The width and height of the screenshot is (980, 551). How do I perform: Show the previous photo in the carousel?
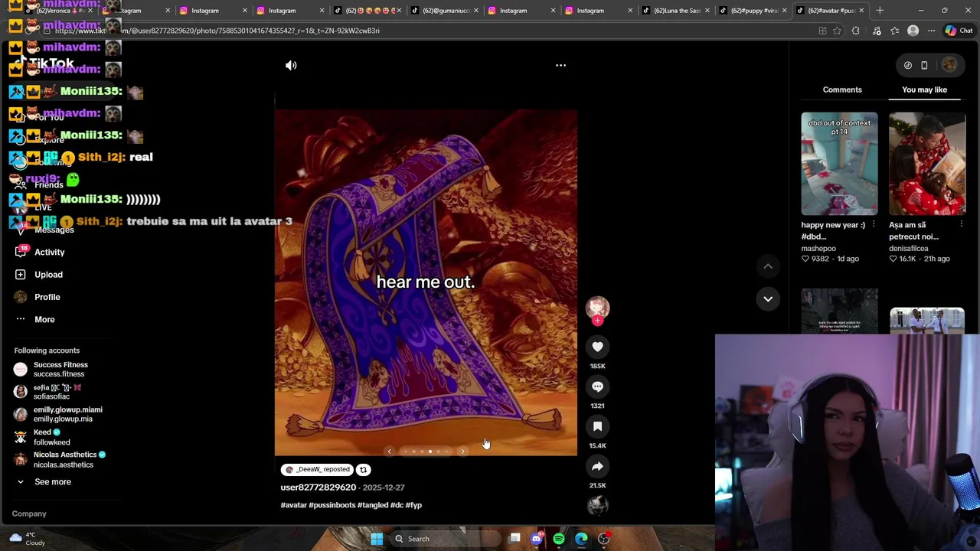click(x=389, y=452)
